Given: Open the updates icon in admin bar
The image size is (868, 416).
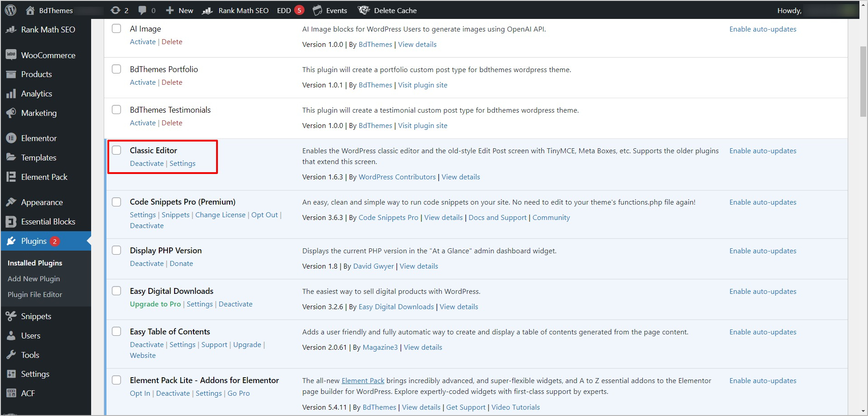Looking at the screenshot, I should pos(115,10).
